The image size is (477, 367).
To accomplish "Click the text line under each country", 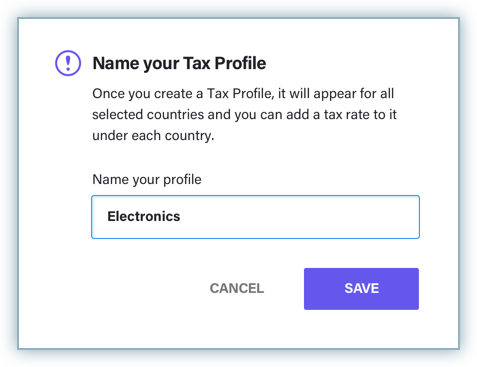I will [x=153, y=136].
